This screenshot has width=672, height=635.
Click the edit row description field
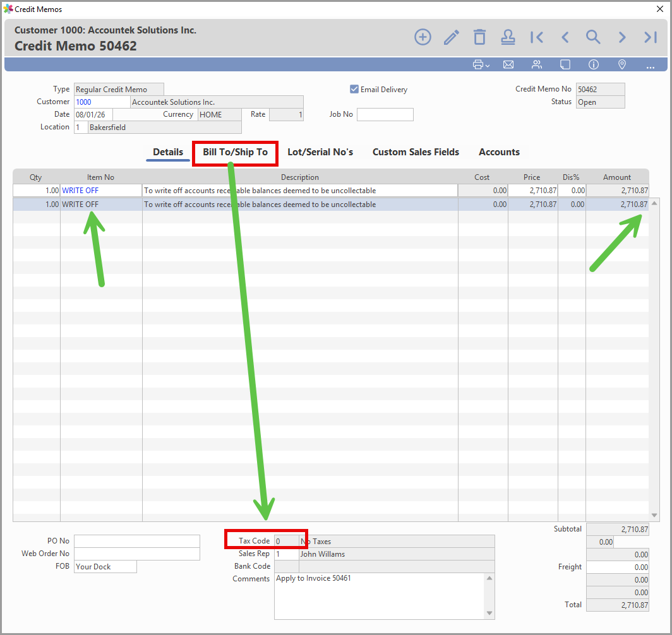(x=299, y=191)
